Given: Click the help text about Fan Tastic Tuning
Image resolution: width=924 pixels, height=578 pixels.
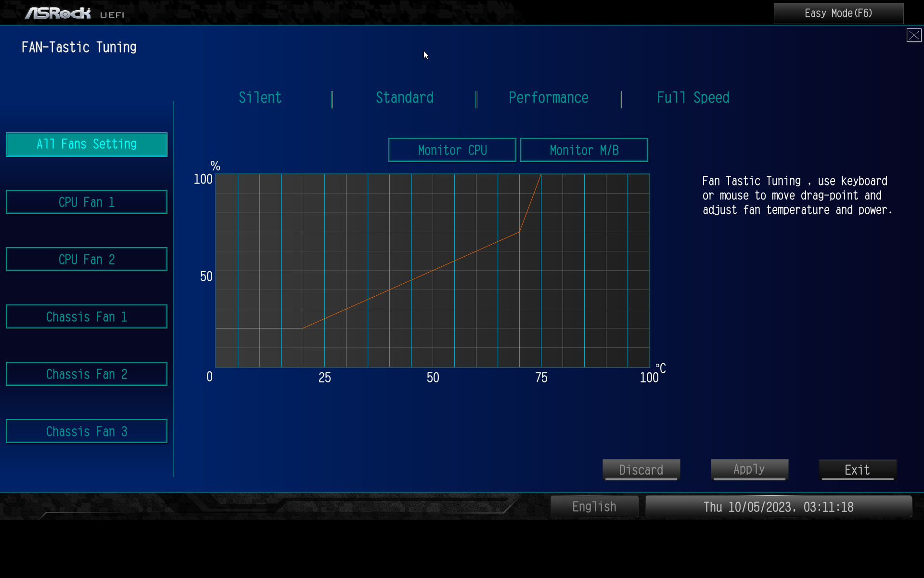Looking at the screenshot, I should [x=797, y=196].
